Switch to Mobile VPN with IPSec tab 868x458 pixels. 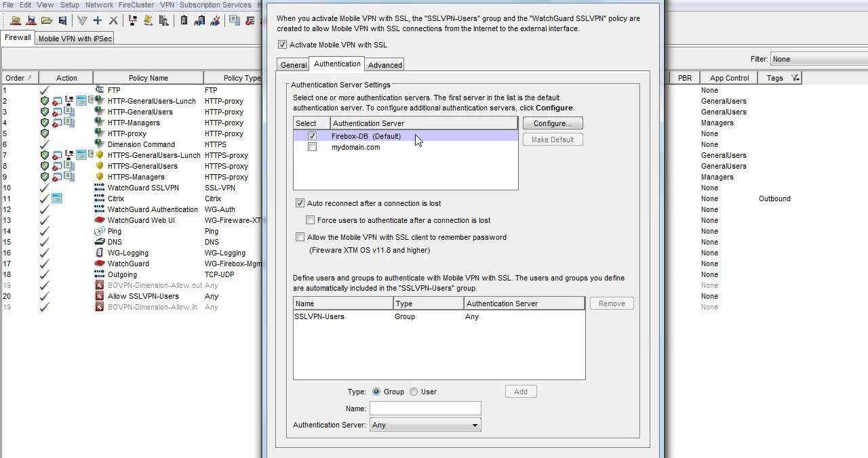75,39
